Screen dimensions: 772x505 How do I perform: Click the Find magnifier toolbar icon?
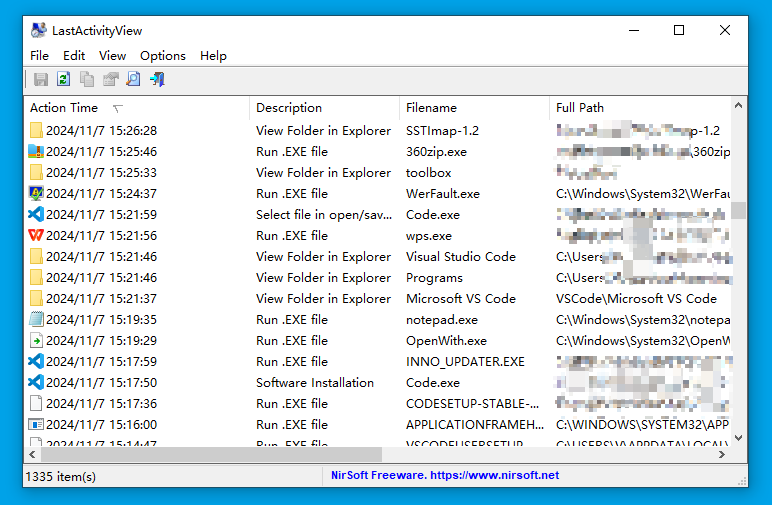(133, 79)
